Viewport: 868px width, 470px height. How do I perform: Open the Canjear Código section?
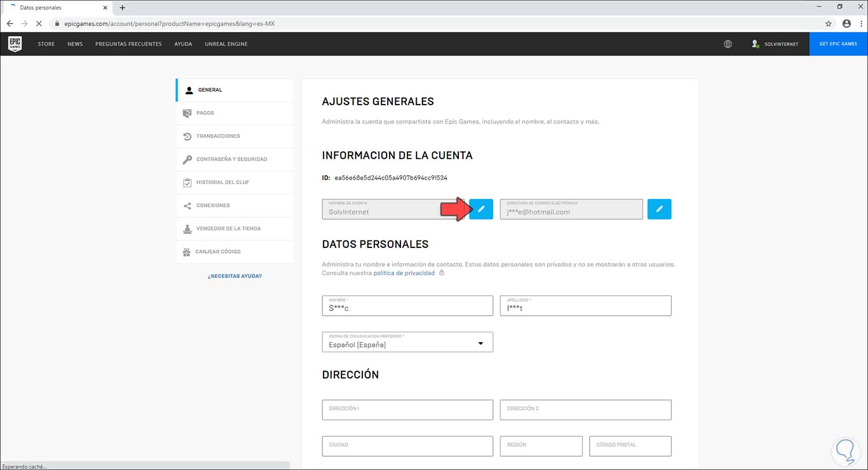tap(235, 252)
